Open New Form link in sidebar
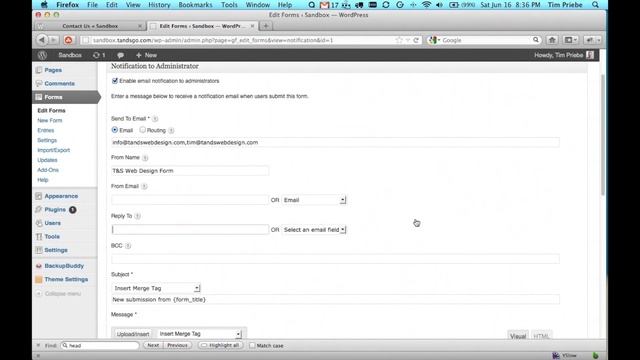 click(50, 120)
